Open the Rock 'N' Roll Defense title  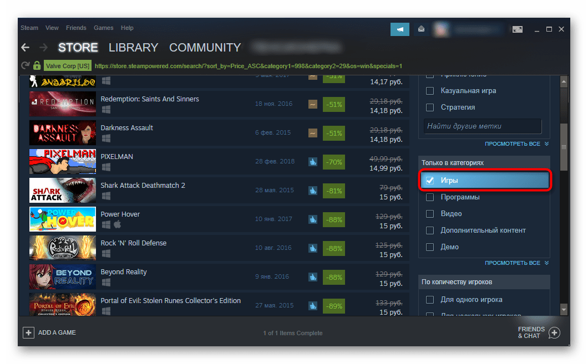click(134, 243)
